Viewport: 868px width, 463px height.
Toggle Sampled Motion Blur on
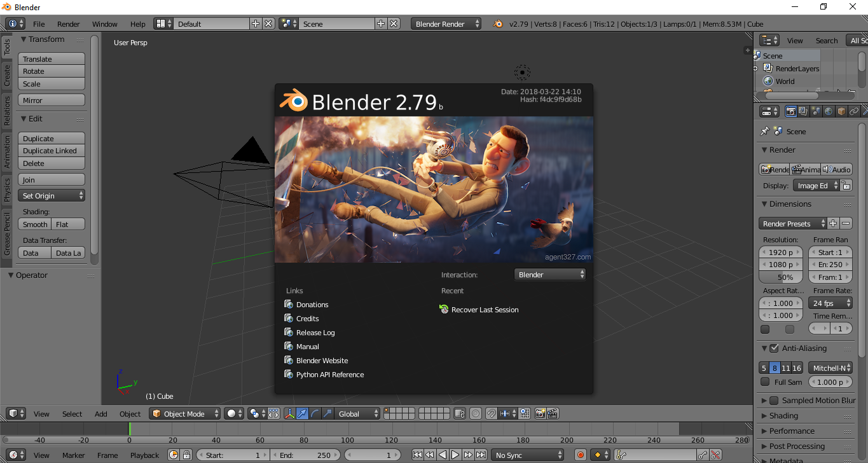(773, 400)
